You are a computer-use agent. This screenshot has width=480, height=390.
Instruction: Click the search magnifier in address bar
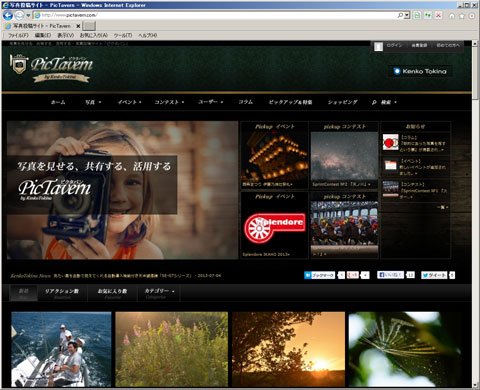click(x=400, y=15)
